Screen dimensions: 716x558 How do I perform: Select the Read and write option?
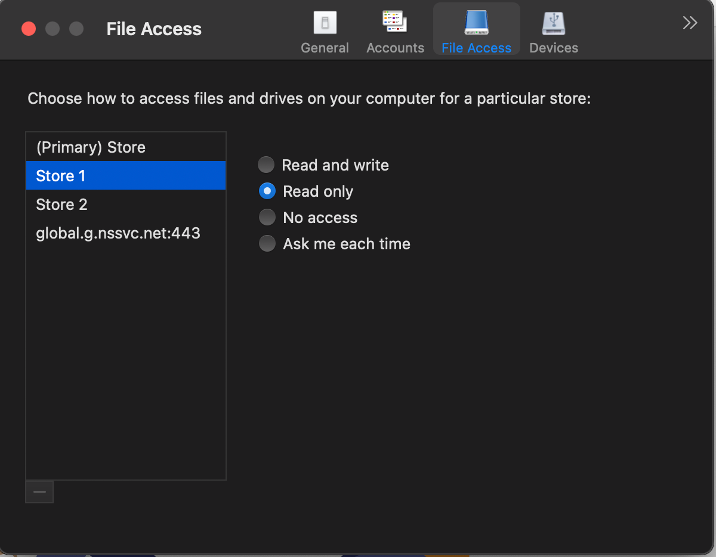(267, 165)
